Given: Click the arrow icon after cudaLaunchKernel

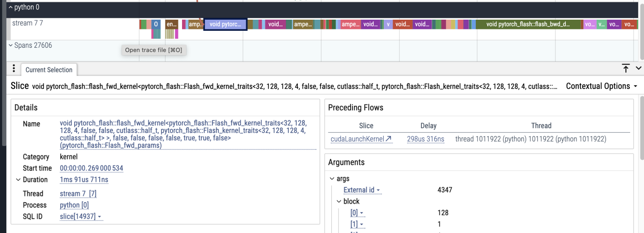Looking at the screenshot, I should [389, 139].
